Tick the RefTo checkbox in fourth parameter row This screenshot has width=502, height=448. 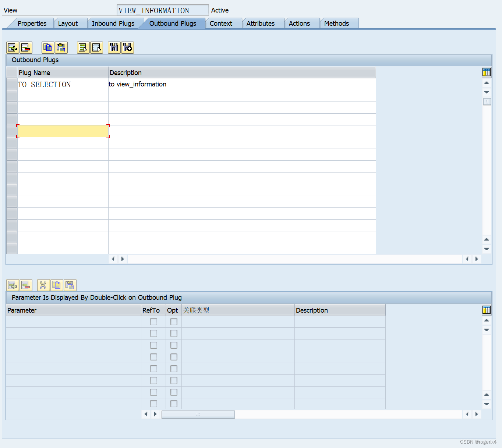point(153,357)
